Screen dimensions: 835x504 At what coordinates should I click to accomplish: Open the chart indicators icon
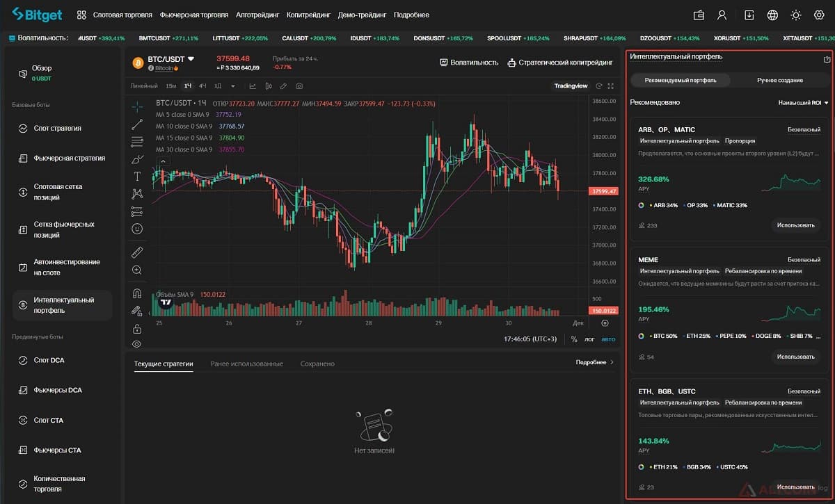252,86
